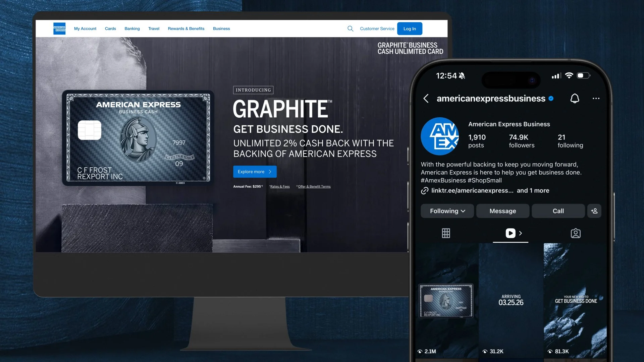This screenshot has height=362, width=644.
Task: Click the 'Annual Fee: $295' text
Action: 248,186
